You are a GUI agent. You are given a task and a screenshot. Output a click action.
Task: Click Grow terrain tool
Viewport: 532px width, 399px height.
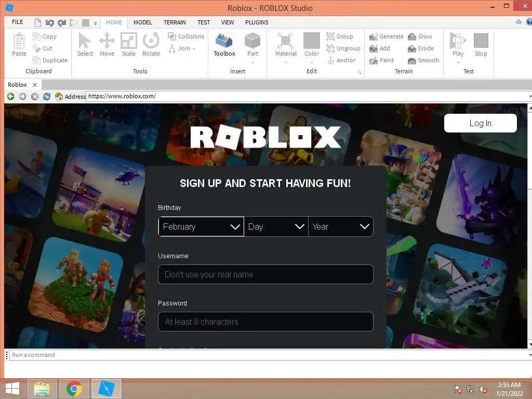tap(420, 36)
